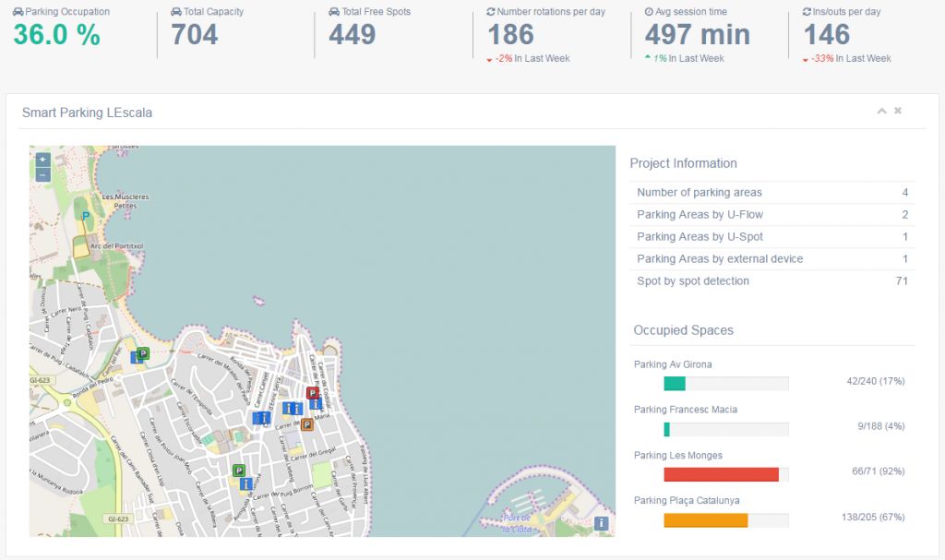Click blue info sign beside red parking marker

316,404
